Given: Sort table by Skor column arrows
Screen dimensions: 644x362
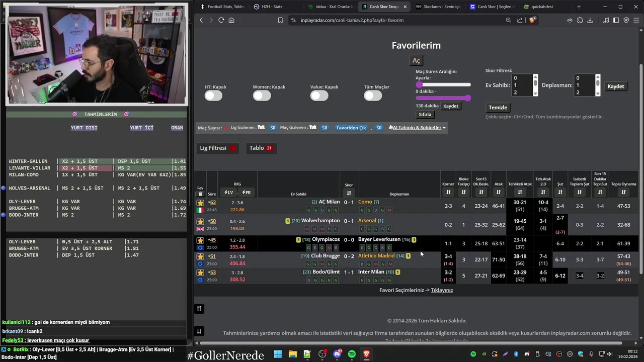Looking at the screenshot, I should pos(349,193).
